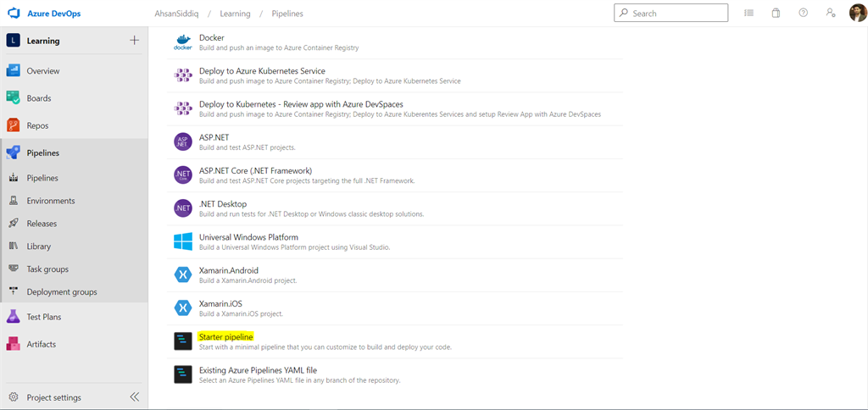Choose Universal Windows Platform template title
Screen dimensions: 868x410
point(248,237)
